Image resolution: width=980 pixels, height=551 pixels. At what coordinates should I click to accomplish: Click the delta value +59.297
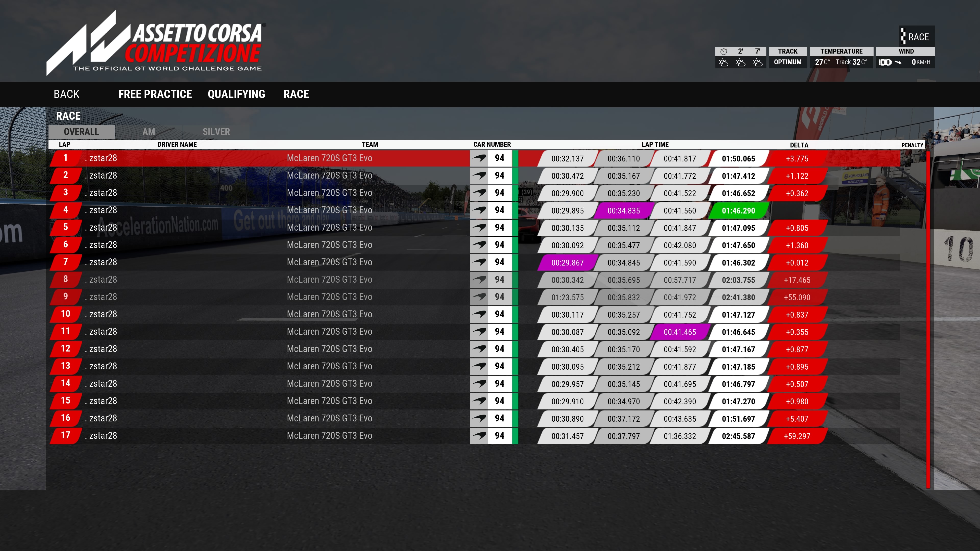pos(797,436)
